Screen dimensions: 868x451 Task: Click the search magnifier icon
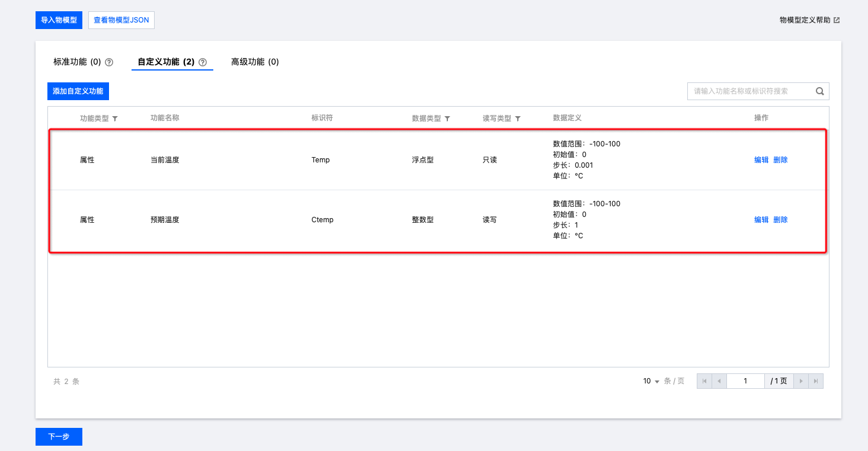[x=820, y=91]
